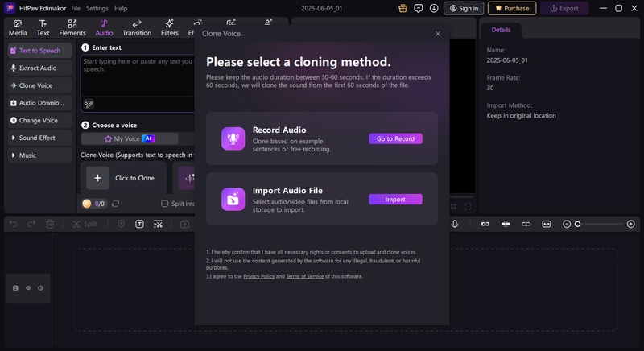Click the refresh icon beside coin counter
This screenshot has height=351, width=644.
[116, 204]
